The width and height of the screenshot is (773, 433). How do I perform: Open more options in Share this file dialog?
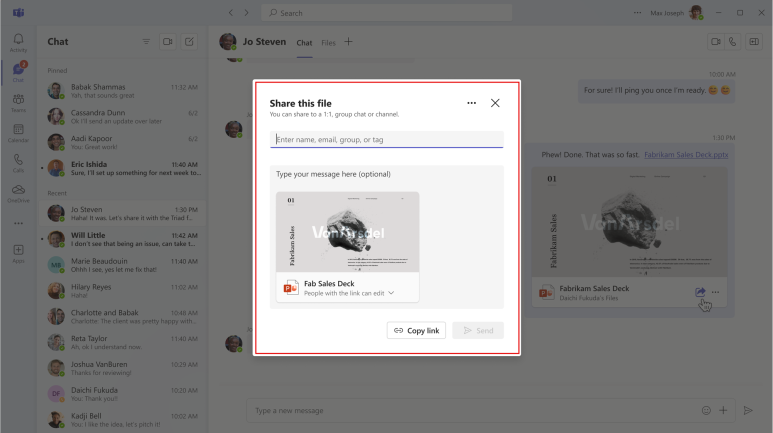click(472, 103)
